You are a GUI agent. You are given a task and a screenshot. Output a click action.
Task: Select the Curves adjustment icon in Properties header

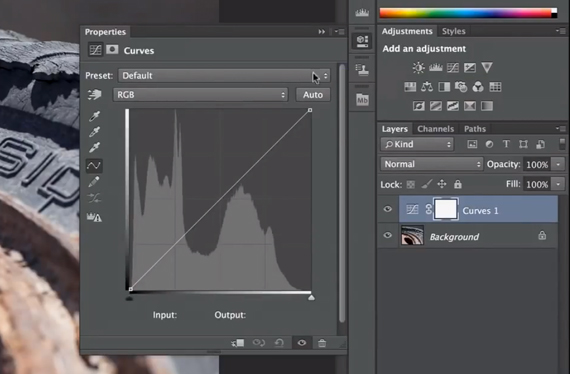click(95, 50)
